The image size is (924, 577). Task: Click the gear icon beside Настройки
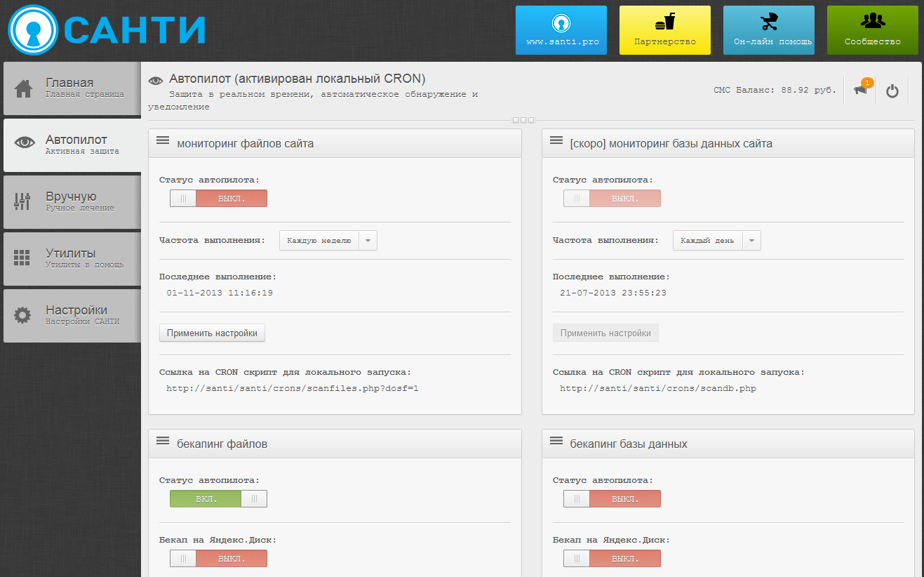[22, 315]
